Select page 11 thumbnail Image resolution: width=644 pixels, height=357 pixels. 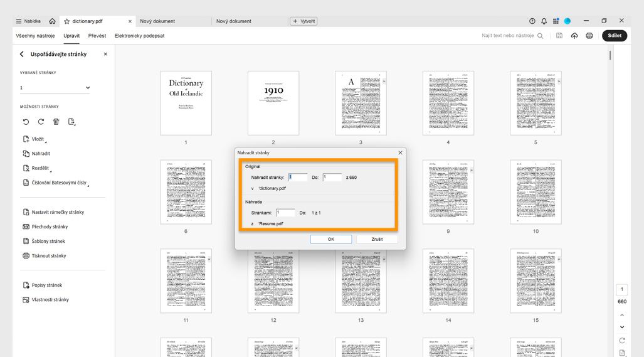(186, 281)
